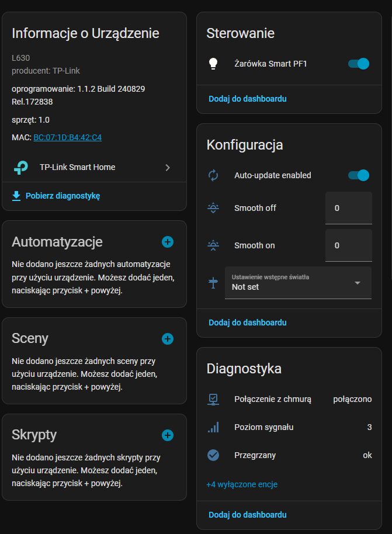Click the signal level value 3
This screenshot has width=392, height=534.
tap(370, 427)
